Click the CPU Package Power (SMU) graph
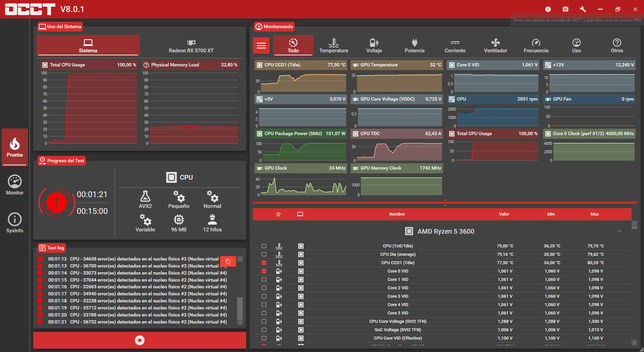Screen dimensions: 644x352 [301, 145]
